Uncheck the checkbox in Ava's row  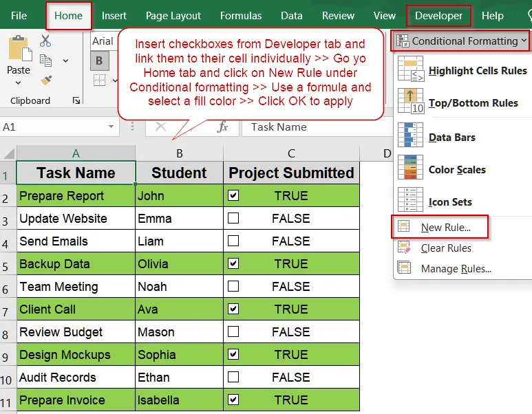click(x=233, y=309)
